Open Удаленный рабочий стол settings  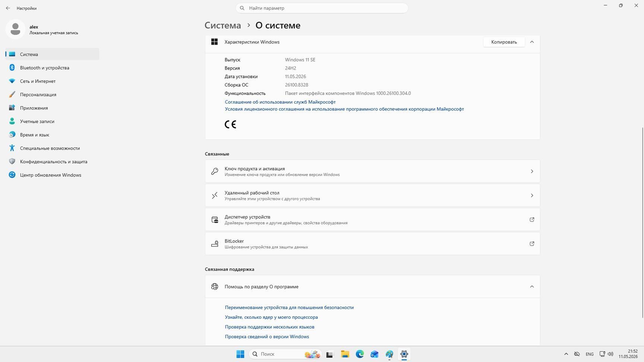coord(372,196)
